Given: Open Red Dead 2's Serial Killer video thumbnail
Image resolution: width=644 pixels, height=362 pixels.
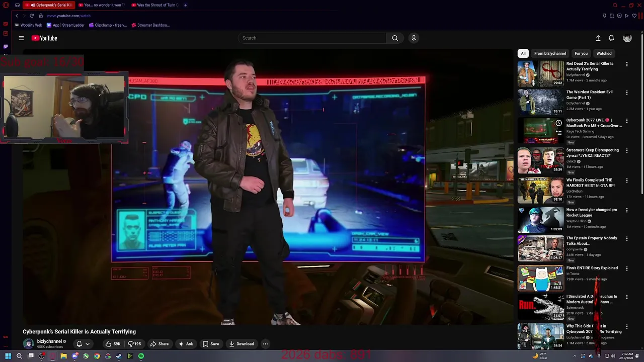Looking at the screenshot, I should 541,73.
